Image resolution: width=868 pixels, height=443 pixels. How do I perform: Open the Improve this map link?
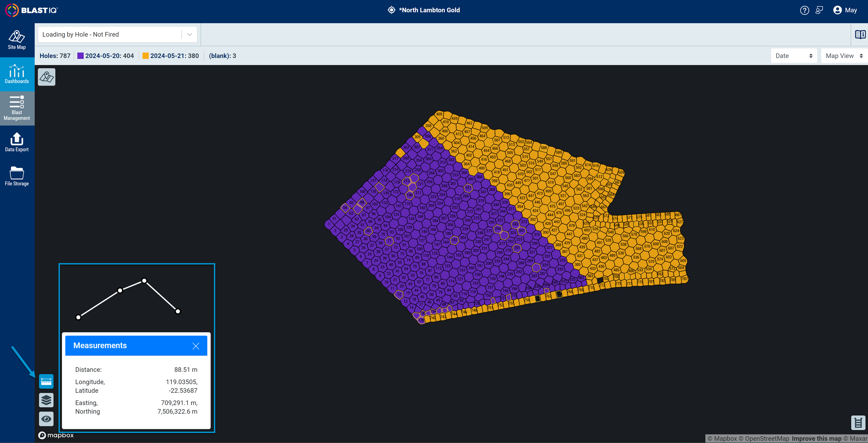pos(816,439)
